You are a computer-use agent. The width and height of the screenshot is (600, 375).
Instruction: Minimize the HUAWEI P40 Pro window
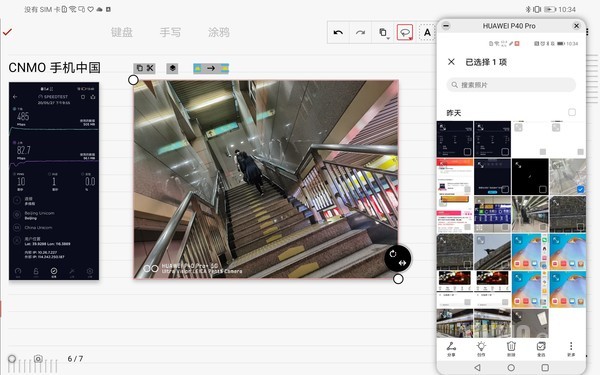point(446,26)
